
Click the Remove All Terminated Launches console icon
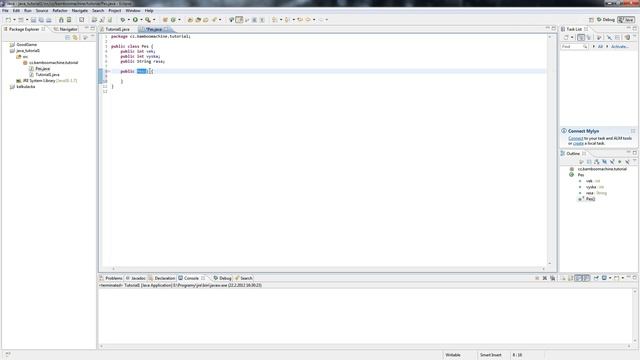click(552, 278)
